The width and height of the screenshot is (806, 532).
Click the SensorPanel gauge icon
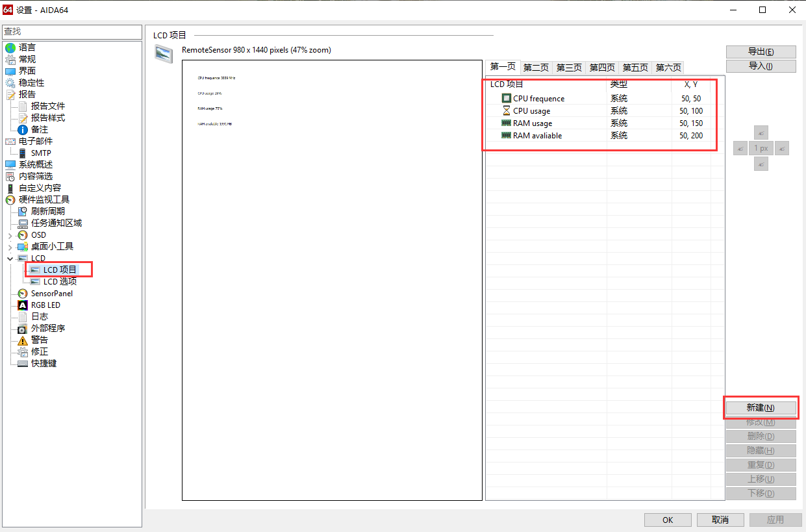(x=23, y=293)
